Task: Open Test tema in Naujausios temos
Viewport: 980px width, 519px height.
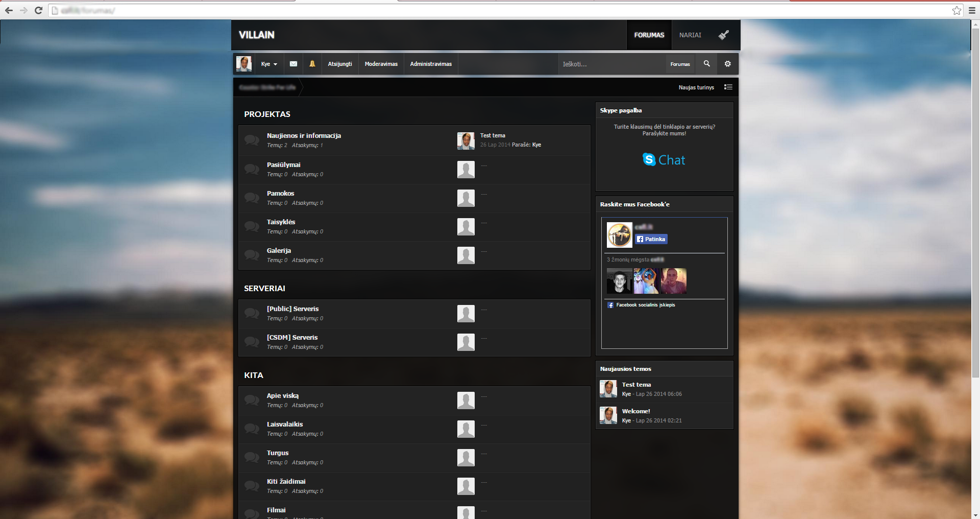Action: click(x=636, y=385)
